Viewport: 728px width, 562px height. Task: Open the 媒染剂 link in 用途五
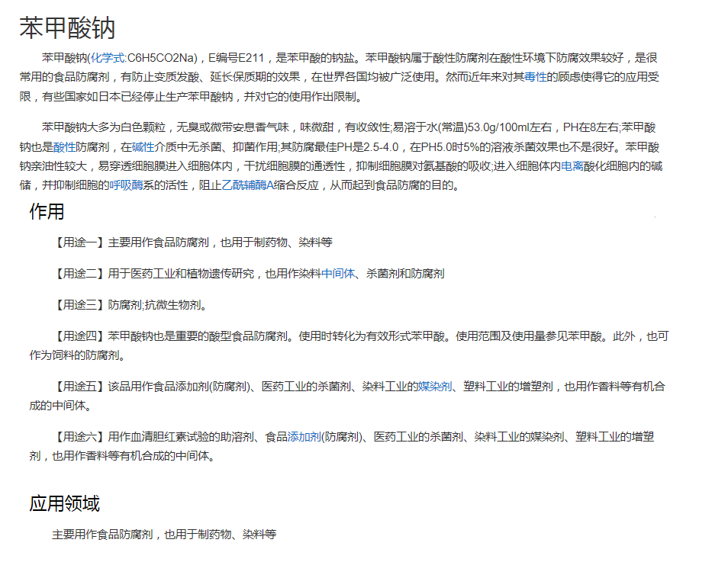pos(435,387)
